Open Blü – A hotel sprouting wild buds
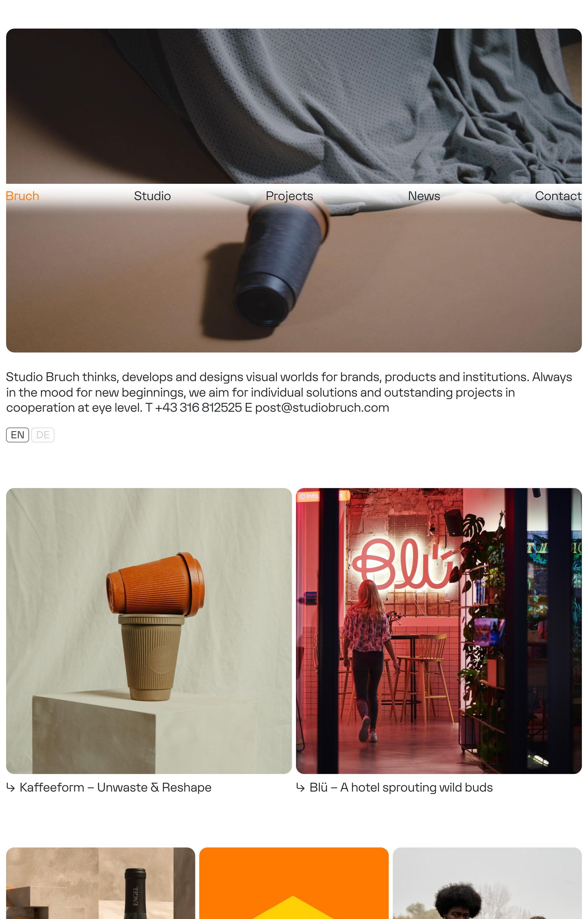 [401, 787]
